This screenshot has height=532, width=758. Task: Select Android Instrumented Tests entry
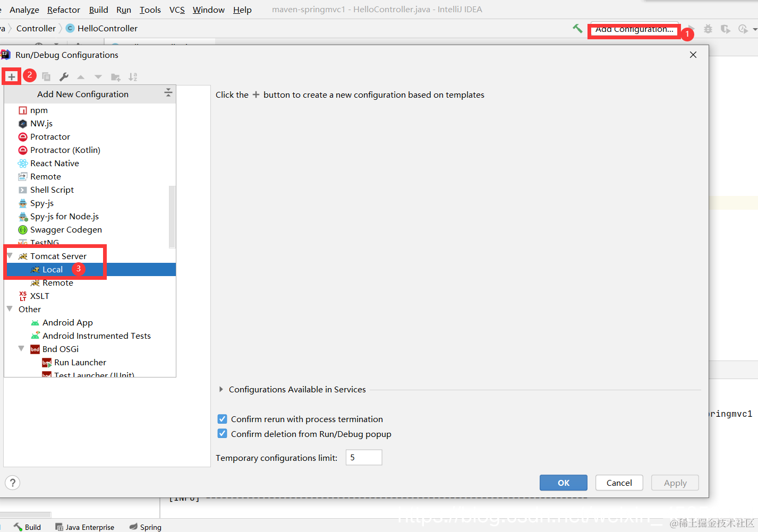point(90,336)
